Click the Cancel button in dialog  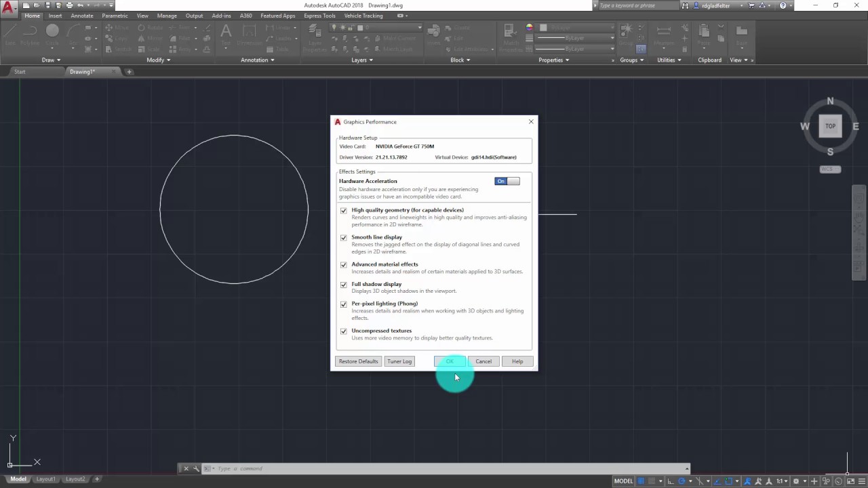[x=484, y=361]
